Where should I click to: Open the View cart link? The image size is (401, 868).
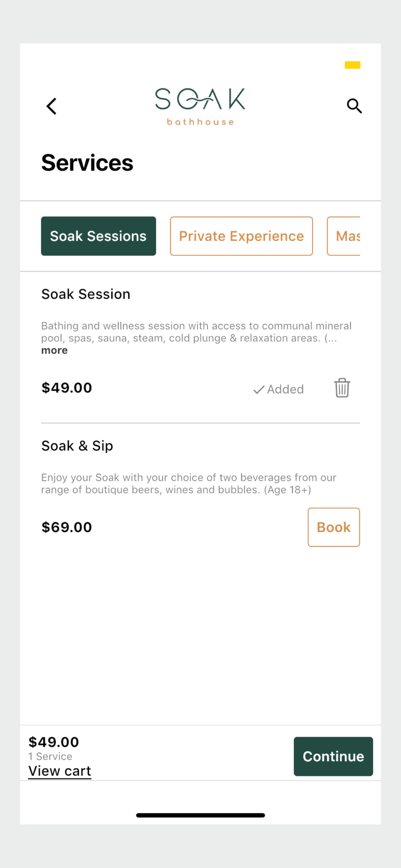click(x=60, y=771)
